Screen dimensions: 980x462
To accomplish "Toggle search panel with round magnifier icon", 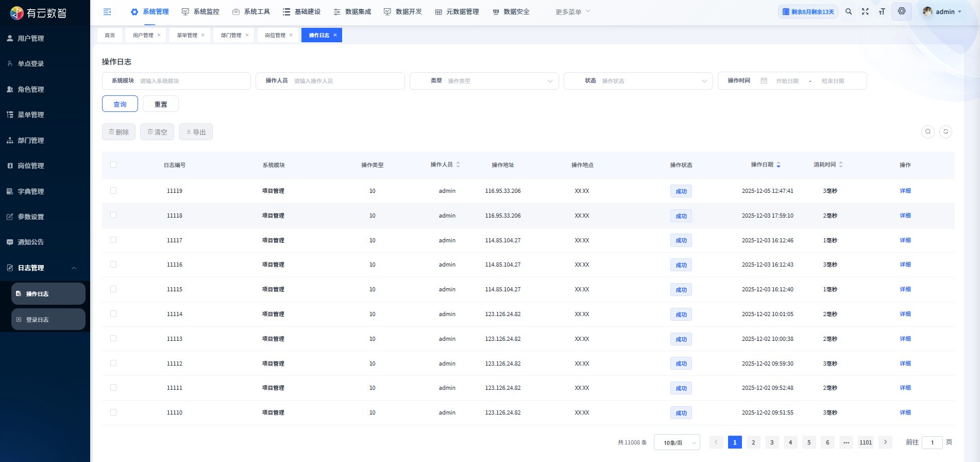I will point(928,131).
